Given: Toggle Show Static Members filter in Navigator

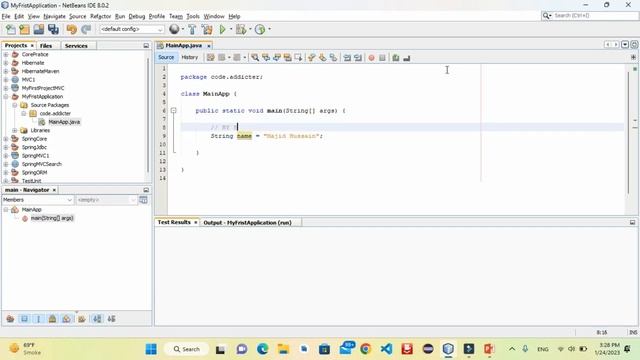Looking at the screenshot, I should pyautogui.click(x=38, y=319).
